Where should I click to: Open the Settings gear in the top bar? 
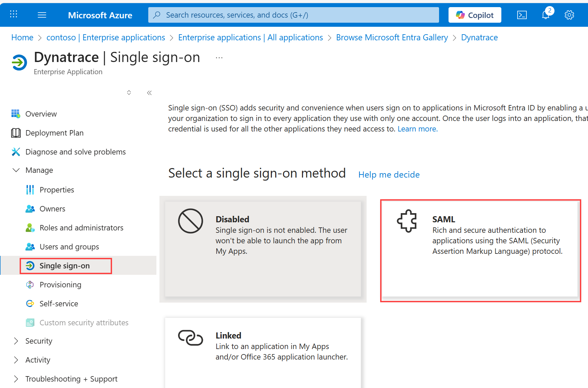(x=569, y=15)
